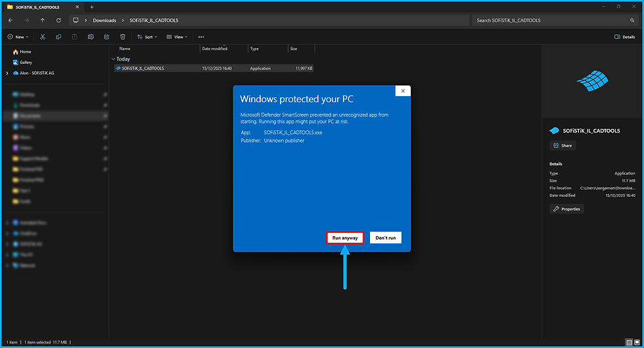Select SOFiSTiK_IL_CADTOOLS breadcrumb segment
Image resolution: width=644 pixels, height=348 pixels.
tap(154, 20)
